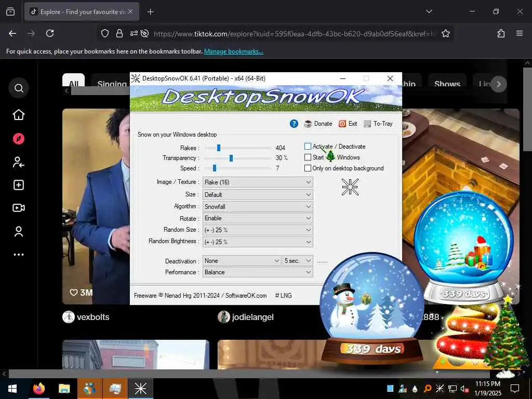This screenshot has width=532, height=399.
Task: Click the bookmark star icon
Action: click(445, 33)
